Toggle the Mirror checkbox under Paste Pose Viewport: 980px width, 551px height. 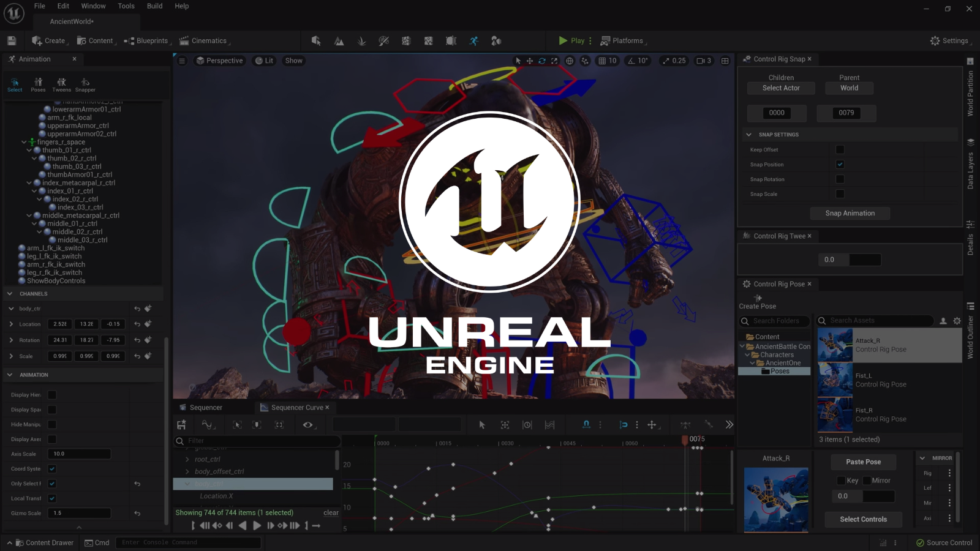867,481
